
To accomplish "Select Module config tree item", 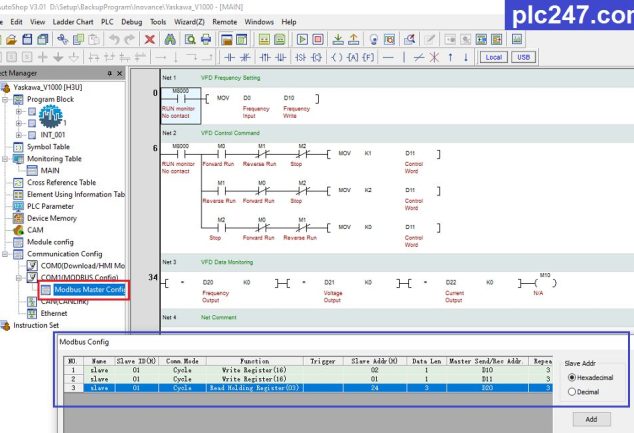I will [x=50, y=242].
